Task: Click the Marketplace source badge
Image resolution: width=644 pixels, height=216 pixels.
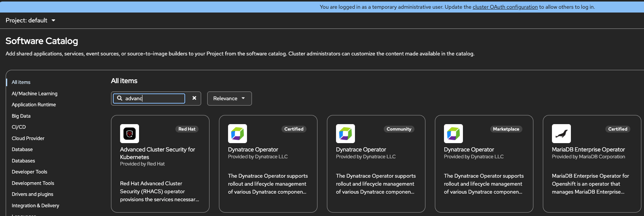Action: (506, 129)
